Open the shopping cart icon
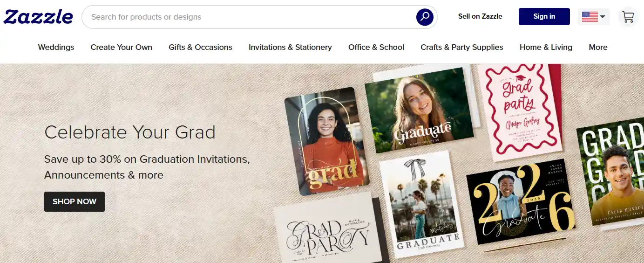Screen dimensions: 644x263 pos(628,17)
